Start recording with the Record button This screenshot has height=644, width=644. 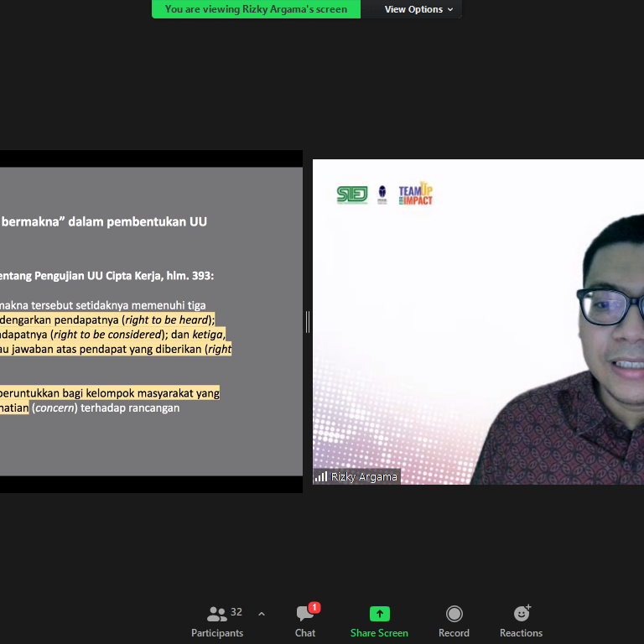[x=454, y=621]
